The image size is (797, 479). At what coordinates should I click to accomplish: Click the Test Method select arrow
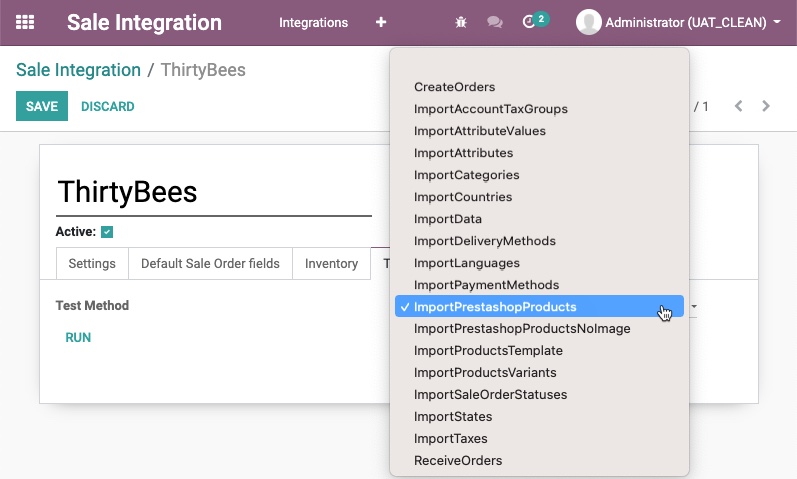click(x=694, y=307)
